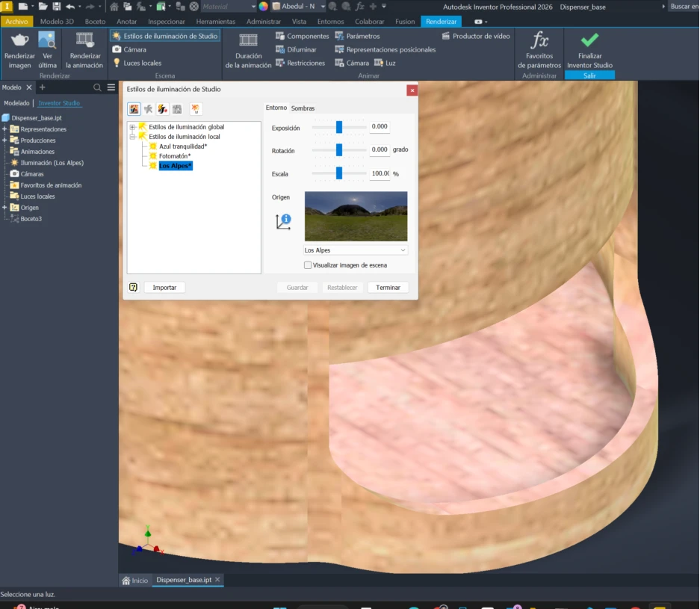The image size is (700, 609).
Task: Expand the Origen browser node
Action: (4, 208)
